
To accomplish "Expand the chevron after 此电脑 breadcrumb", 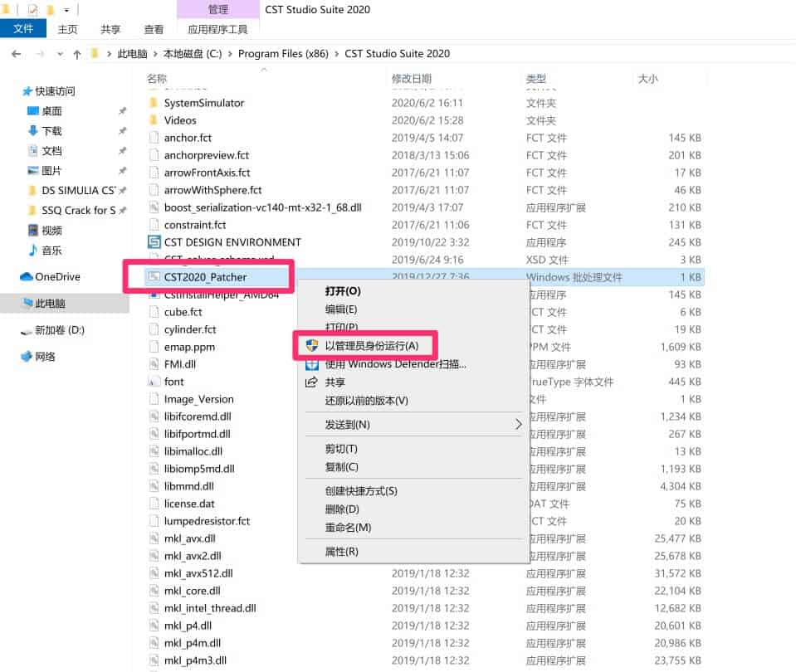I will click(155, 54).
